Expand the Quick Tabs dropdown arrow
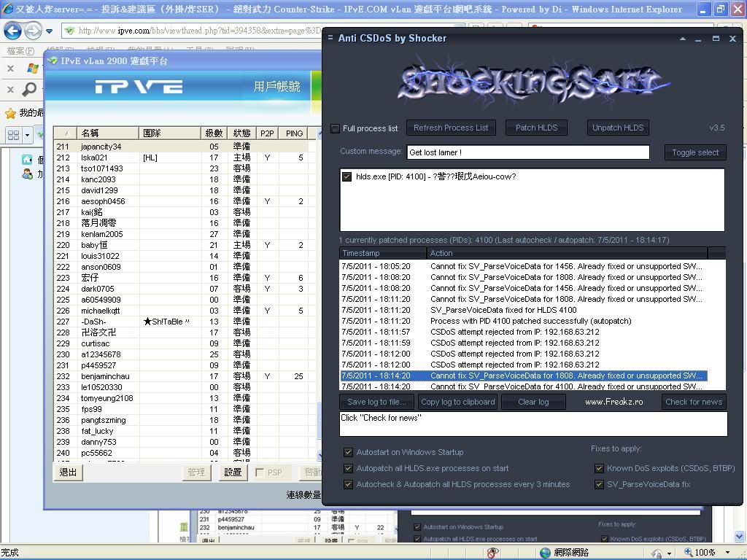The image size is (747, 560). coord(27,135)
